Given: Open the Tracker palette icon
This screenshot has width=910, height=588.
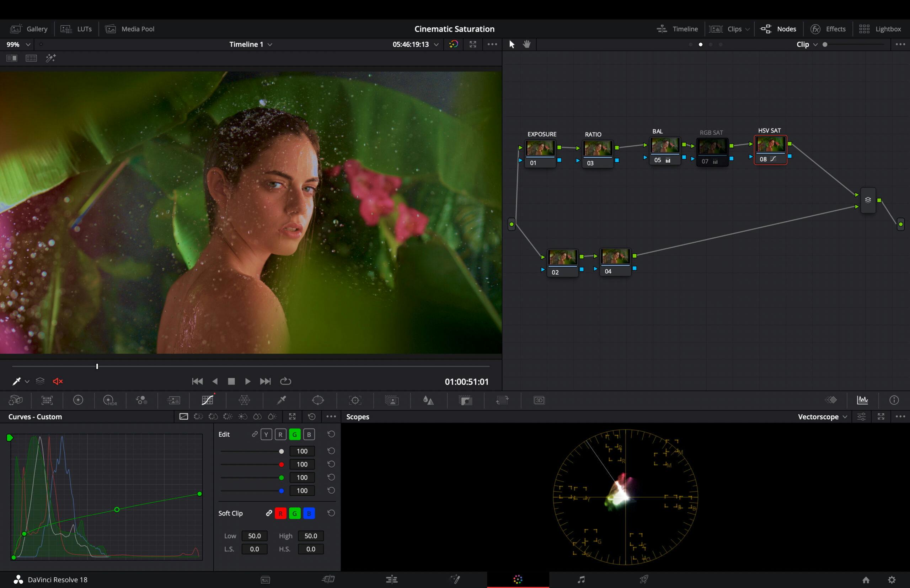Looking at the screenshot, I should [x=355, y=400].
